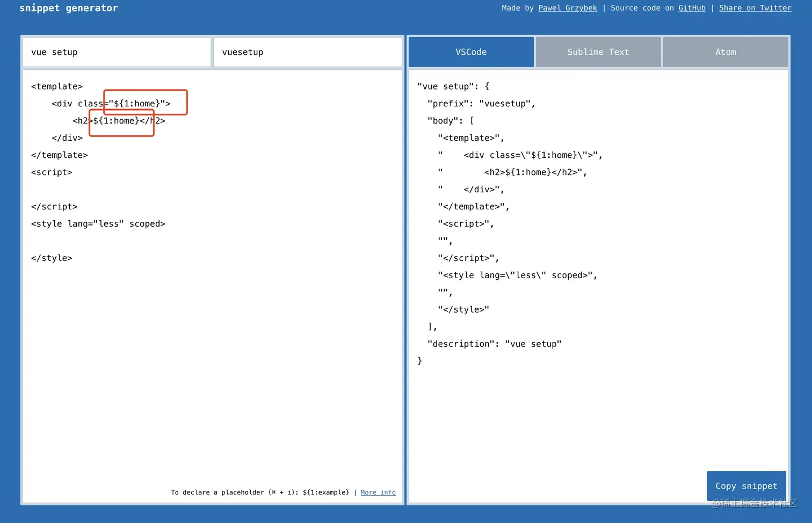
Task: Click the '"<script>",' output line
Action: pos(466,224)
